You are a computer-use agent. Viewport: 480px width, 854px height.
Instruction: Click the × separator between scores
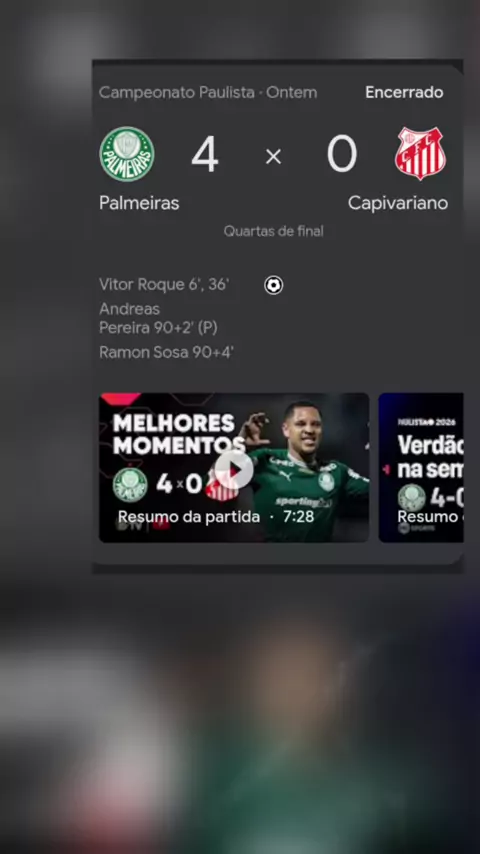point(274,157)
